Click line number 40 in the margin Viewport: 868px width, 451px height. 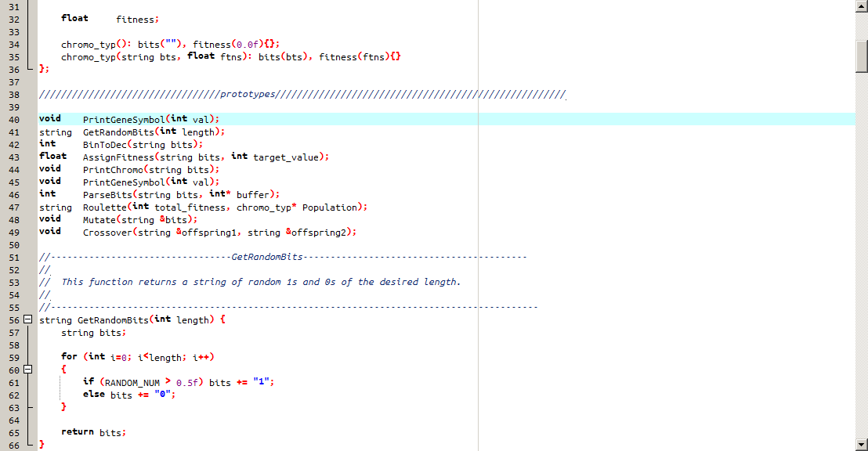(14, 120)
